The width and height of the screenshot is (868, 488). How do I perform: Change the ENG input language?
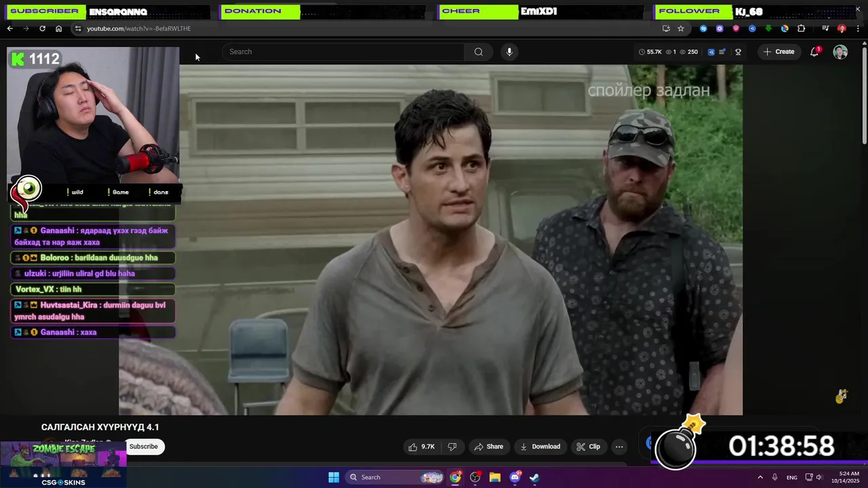click(x=792, y=478)
